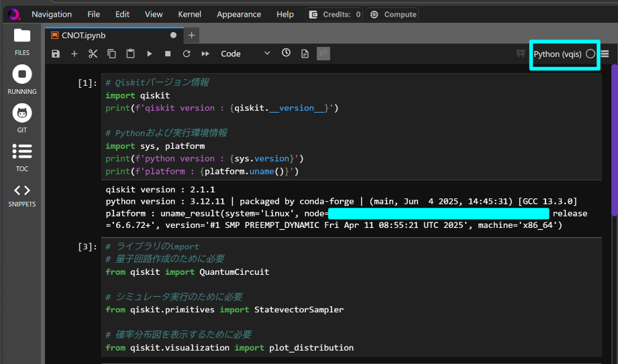
Task: Interrupt the kernel with the stop icon
Action: 168,54
